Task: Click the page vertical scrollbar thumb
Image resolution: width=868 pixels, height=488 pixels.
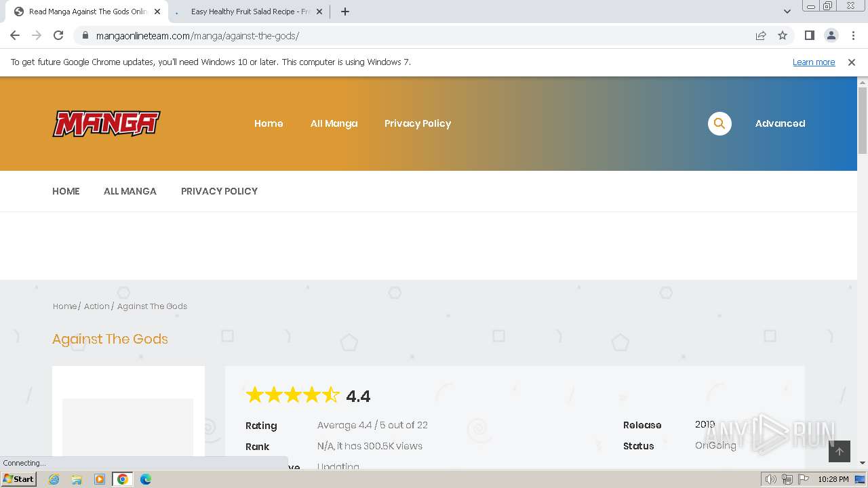Action: (x=863, y=120)
